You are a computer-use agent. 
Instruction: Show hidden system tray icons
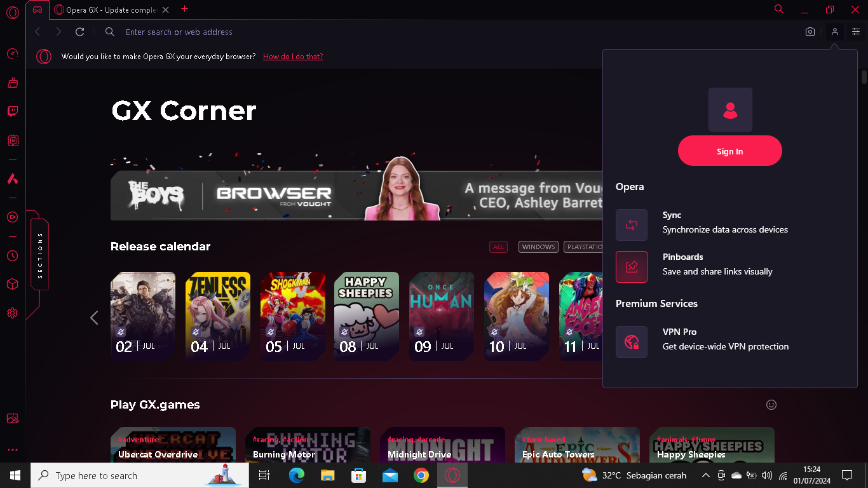tap(705, 475)
